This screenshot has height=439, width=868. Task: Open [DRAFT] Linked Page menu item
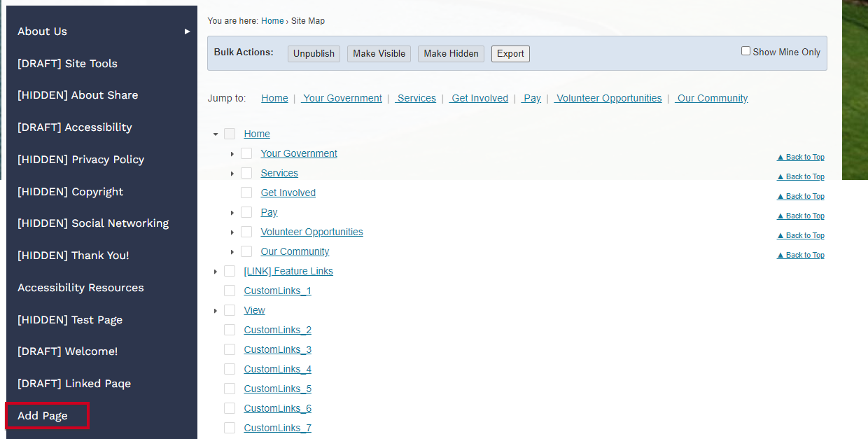pyautogui.click(x=74, y=384)
